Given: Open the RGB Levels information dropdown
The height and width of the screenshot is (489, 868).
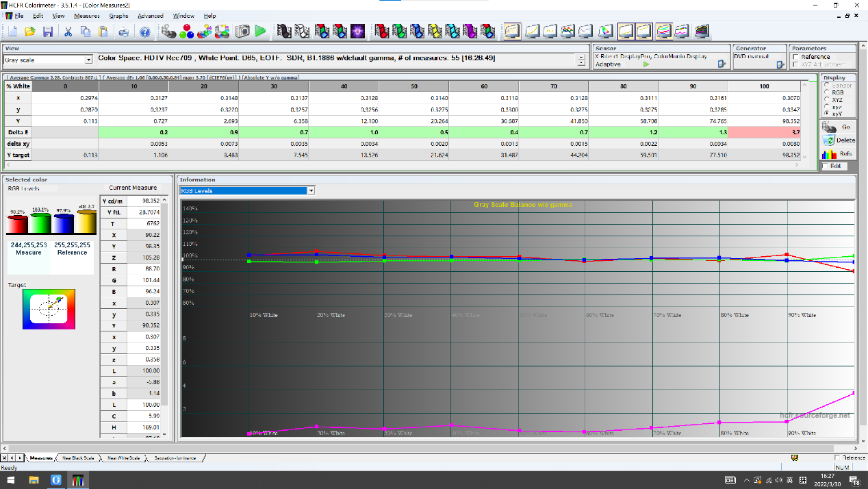Looking at the screenshot, I should coord(311,191).
